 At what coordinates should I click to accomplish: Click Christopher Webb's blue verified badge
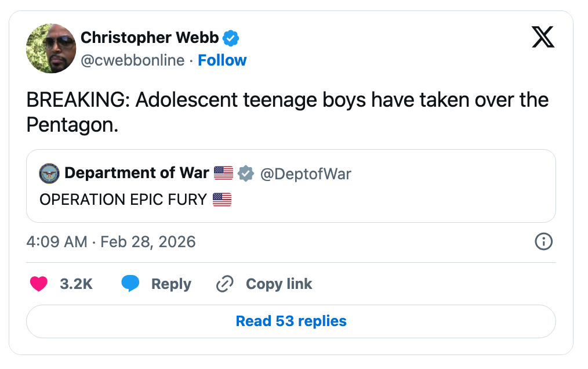pos(231,38)
